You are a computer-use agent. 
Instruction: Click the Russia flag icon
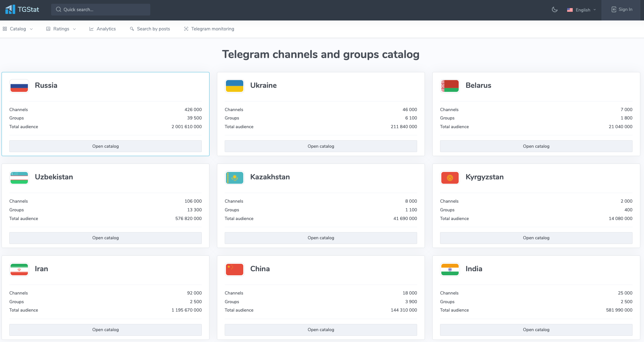pyautogui.click(x=19, y=86)
